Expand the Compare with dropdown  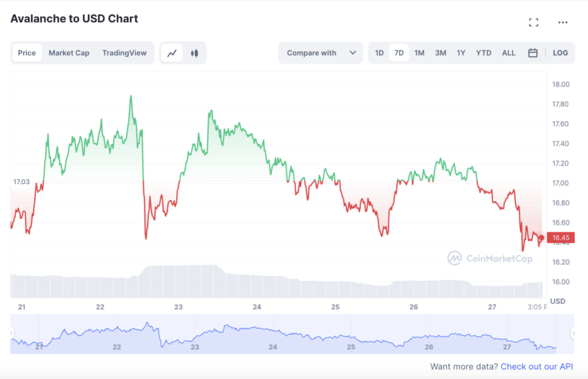320,53
